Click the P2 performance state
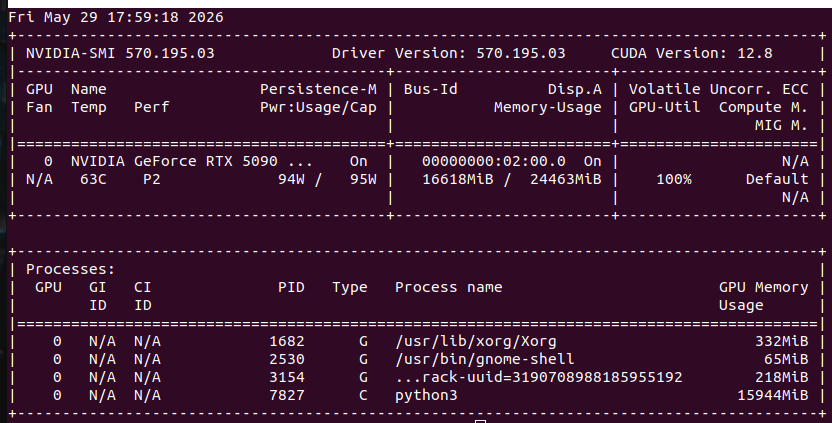The width and height of the screenshot is (832, 423). tap(152, 179)
